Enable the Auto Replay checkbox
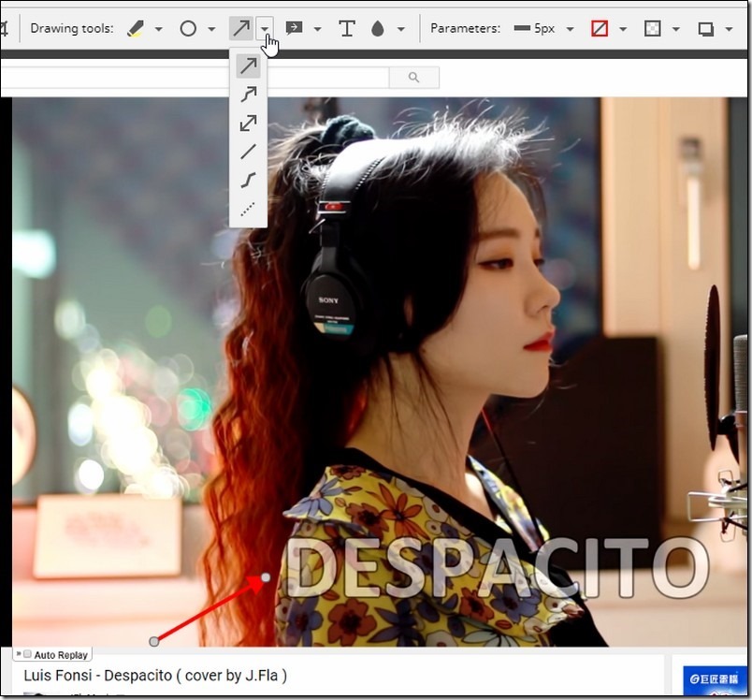The width and height of the screenshot is (752, 700). [28, 654]
